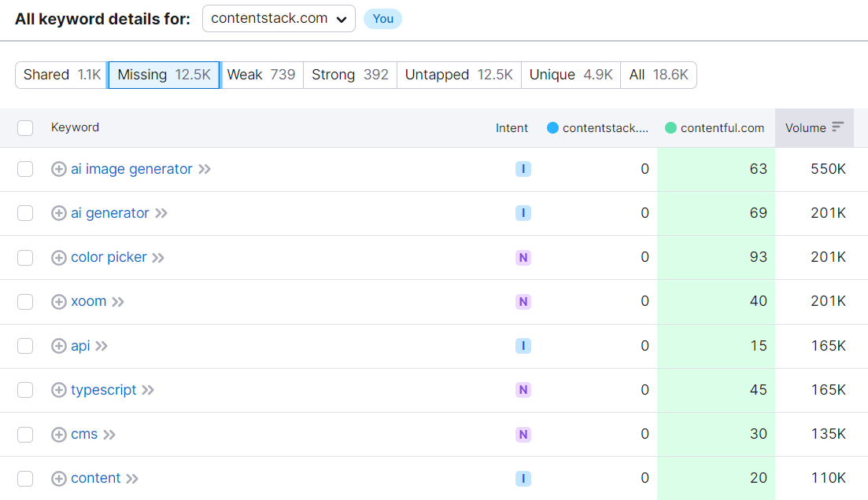Click the intent badge 'N' for xoom

(523, 301)
